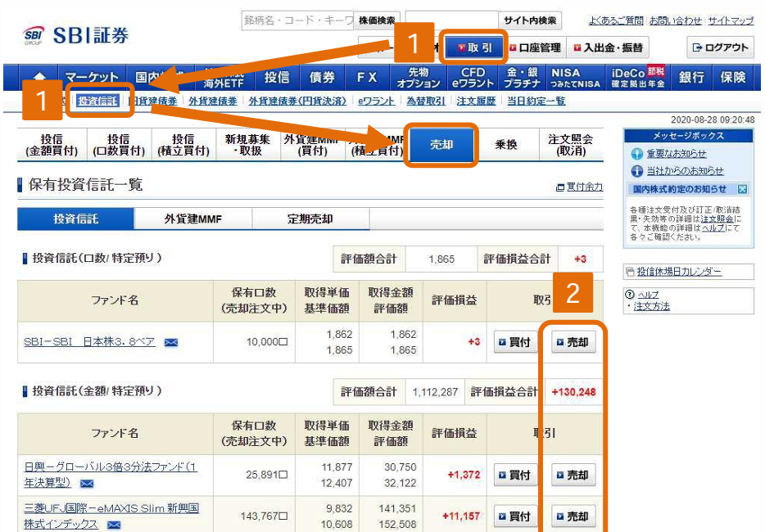This screenshot has height=532, width=765.
Task: Open the mail icon beside SBI-SBI 日本株3.8ベア
Action: tap(171, 342)
